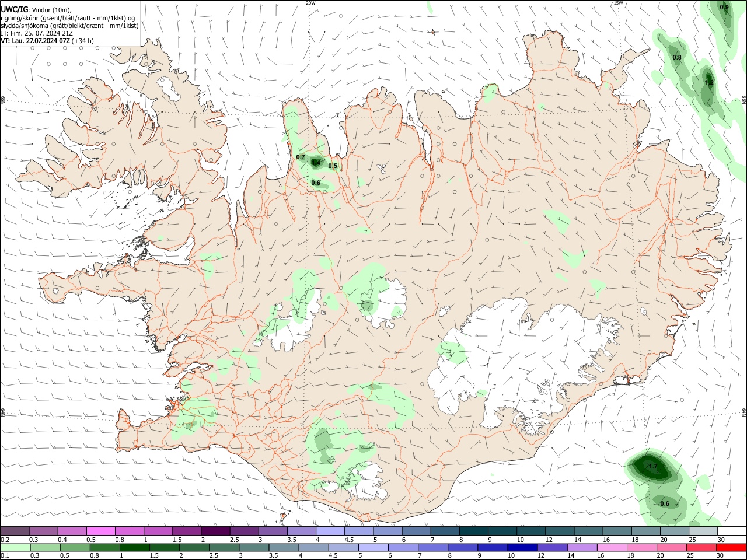Click the 'slydda/snjókoma' legend description line

point(69,26)
